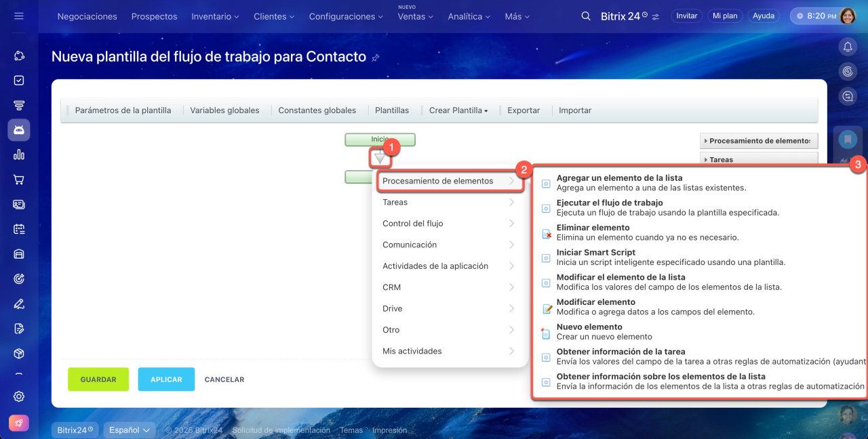Screen dimensions: 868x439
Task: Open the Crear Plantilla dropdown
Action: [x=458, y=110]
